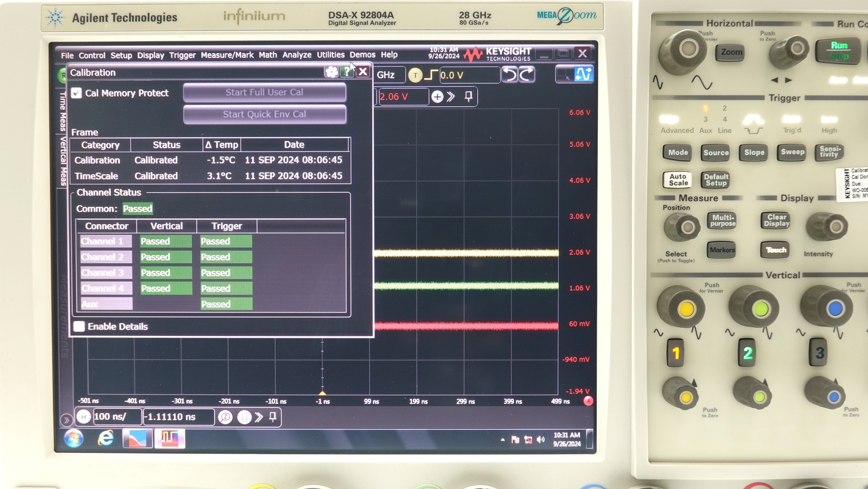Open the Display menu
This screenshot has width=868, height=489.
pyautogui.click(x=150, y=55)
